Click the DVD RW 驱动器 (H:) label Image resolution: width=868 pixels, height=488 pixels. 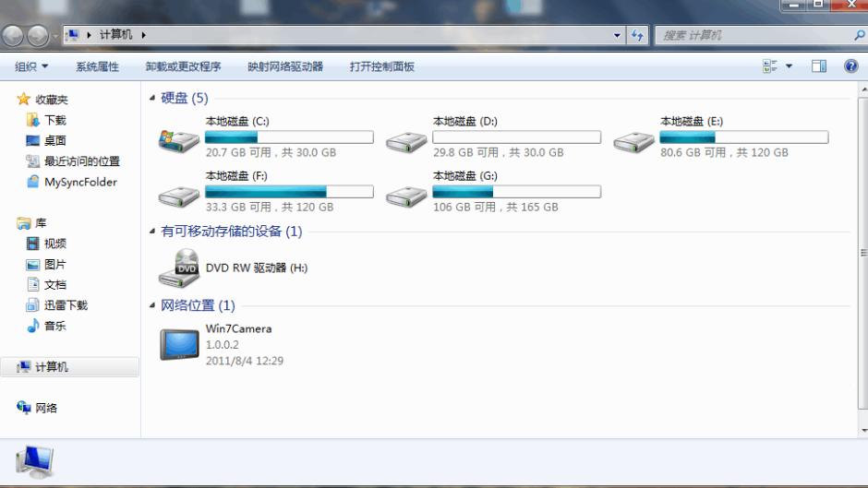257,268
